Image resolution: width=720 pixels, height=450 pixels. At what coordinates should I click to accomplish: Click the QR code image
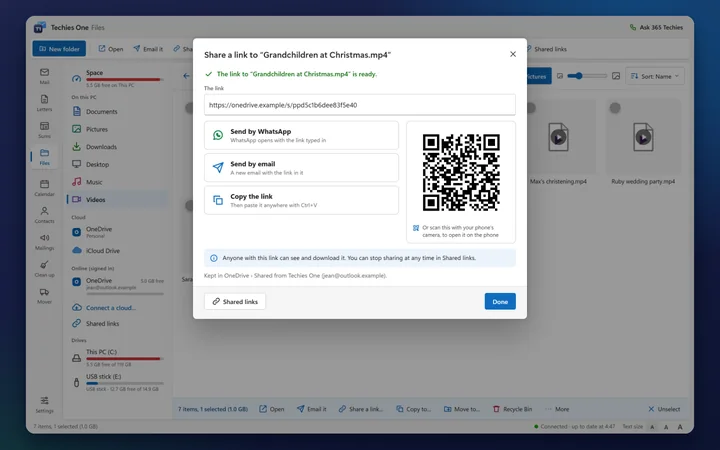coord(461,172)
